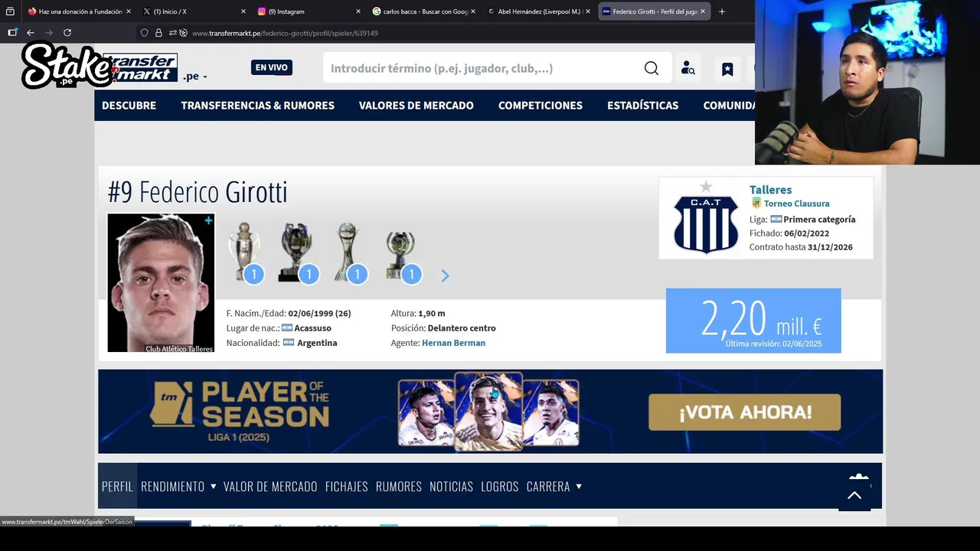980x551 pixels.
Task: Click the first trophy icon
Action: (245, 253)
